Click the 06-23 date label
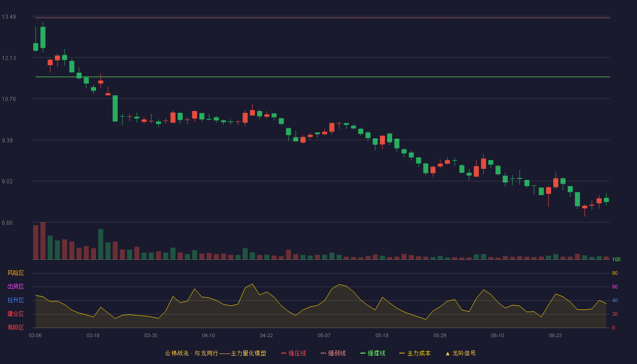Image resolution: width=637 pixels, height=364 pixels. pyautogui.click(x=555, y=335)
